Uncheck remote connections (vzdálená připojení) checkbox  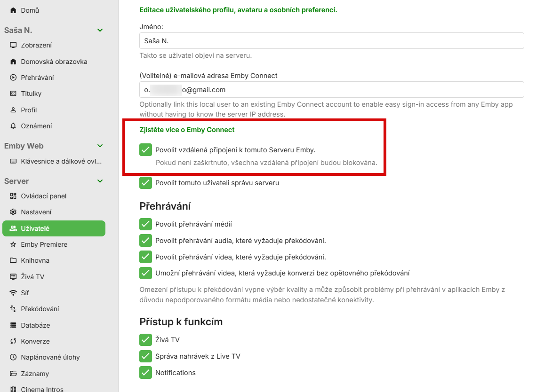[x=146, y=150]
